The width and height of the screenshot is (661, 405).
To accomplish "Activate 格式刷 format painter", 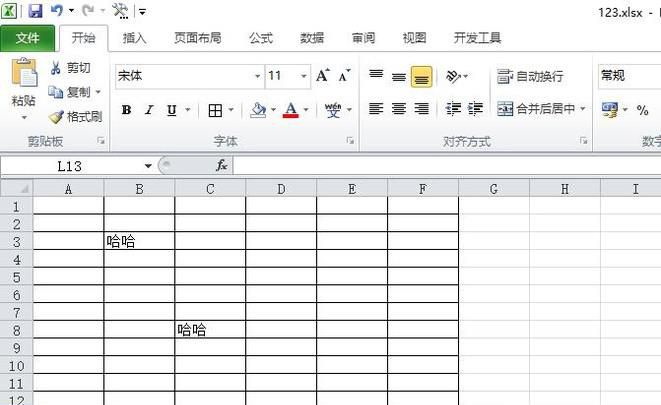I will click(x=75, y=116).
